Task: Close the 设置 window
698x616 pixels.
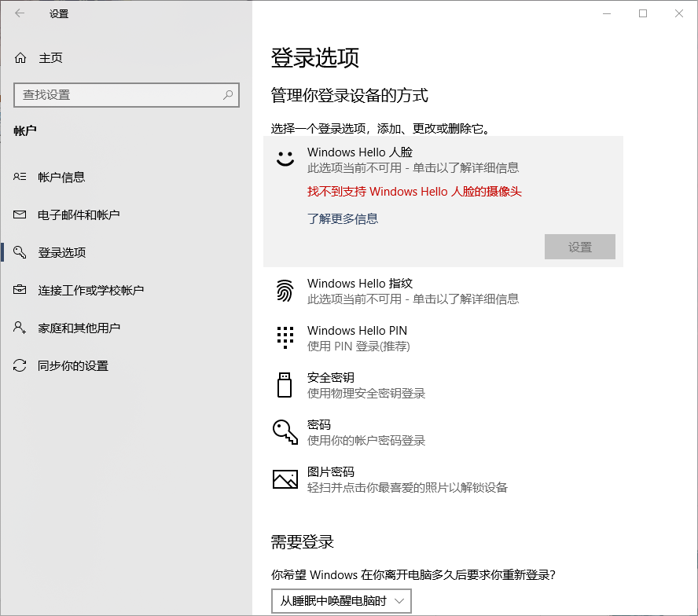Action: click(679, 13)
